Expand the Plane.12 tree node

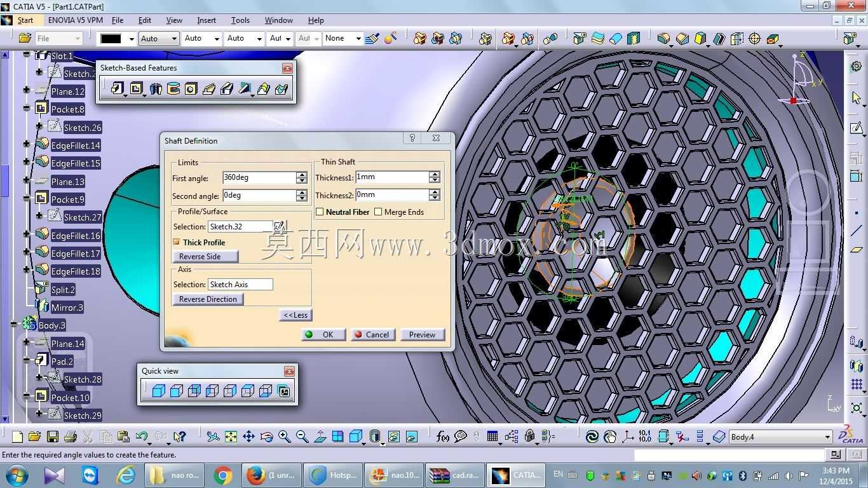click(x=27, y=91)
